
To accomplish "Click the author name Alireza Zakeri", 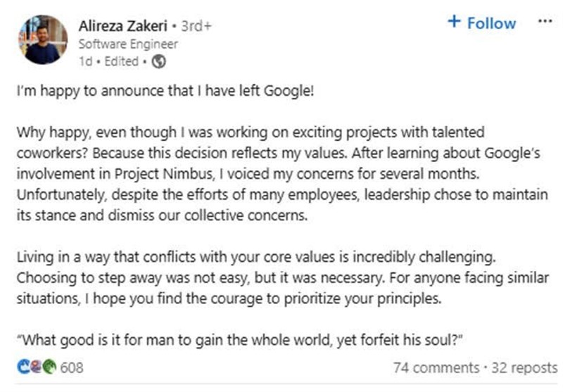I will click(x=125, y=26).
